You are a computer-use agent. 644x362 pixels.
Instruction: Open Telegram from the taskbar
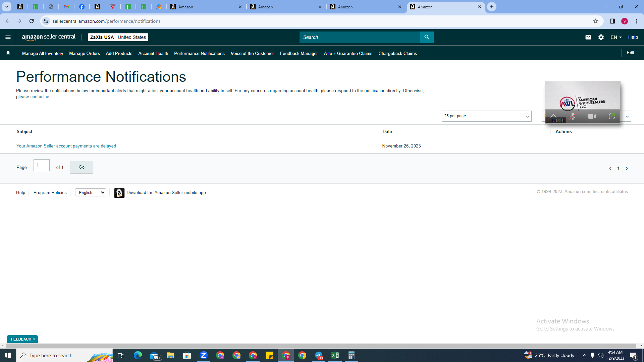click(319, 355)
